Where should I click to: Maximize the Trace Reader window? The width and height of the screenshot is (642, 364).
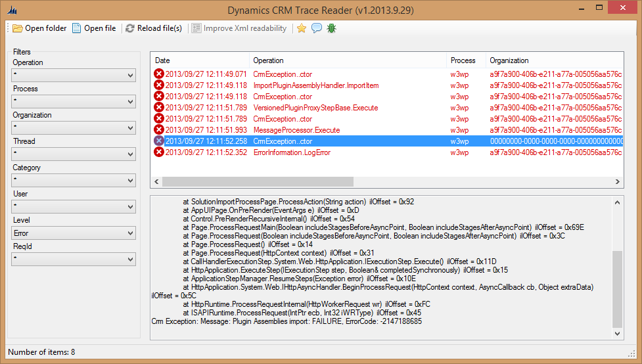(x=599, y=8)
